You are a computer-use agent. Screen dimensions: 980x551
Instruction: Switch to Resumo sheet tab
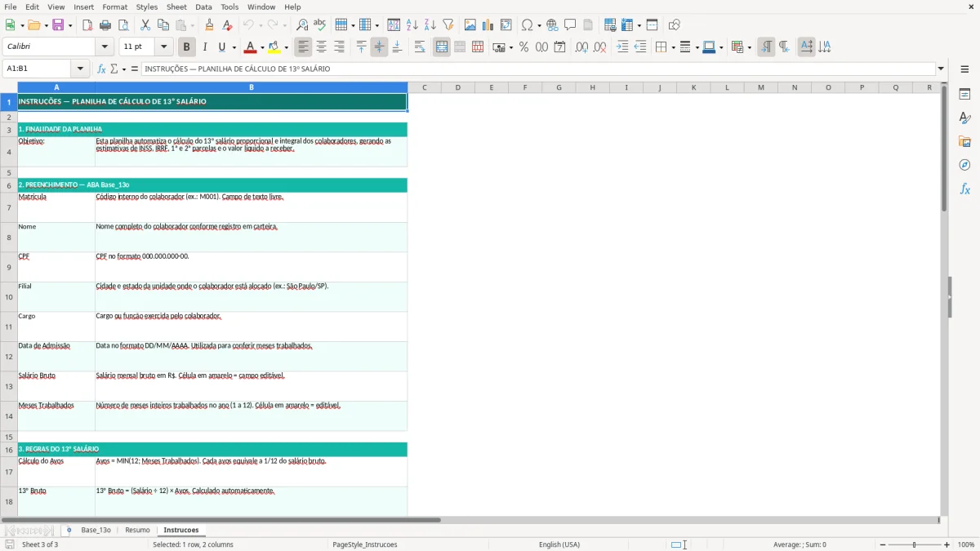(137, 530)
